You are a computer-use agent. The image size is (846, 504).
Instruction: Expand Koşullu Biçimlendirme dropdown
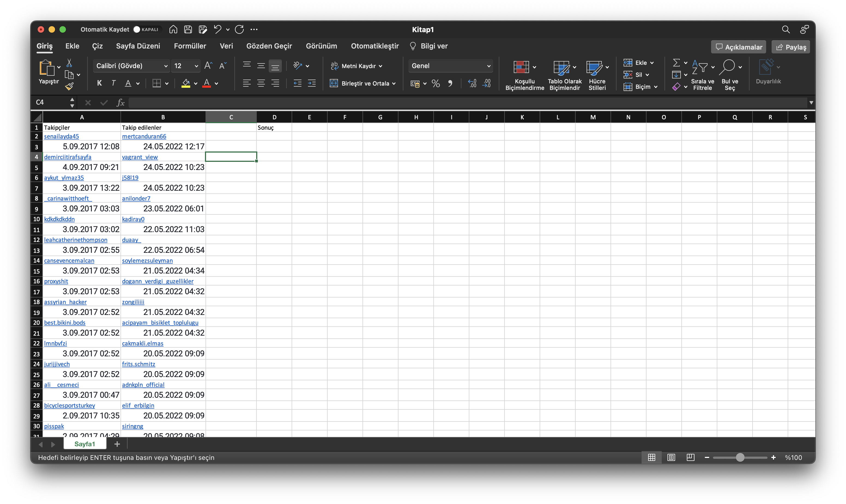pyautogui.click(x=535, y=67)
